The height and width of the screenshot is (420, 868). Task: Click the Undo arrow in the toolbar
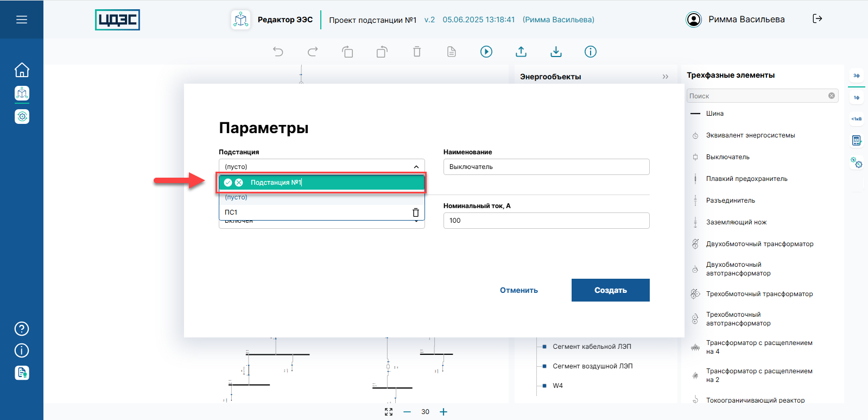click(278, 52)
